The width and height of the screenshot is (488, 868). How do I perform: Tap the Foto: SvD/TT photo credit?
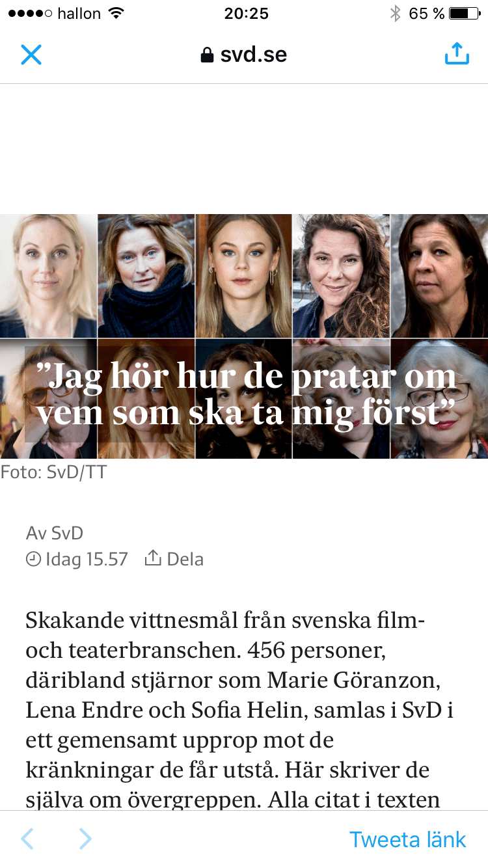[x=53, y=472]
